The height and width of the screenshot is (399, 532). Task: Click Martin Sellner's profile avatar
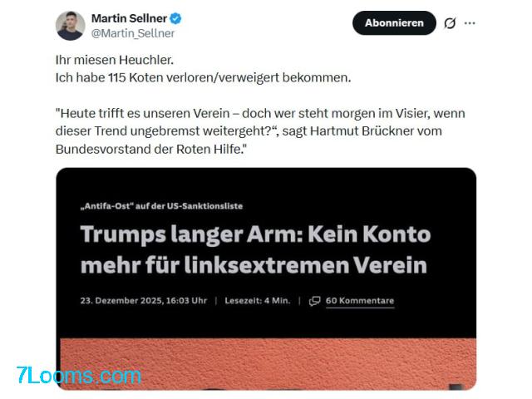pos(70,26)
